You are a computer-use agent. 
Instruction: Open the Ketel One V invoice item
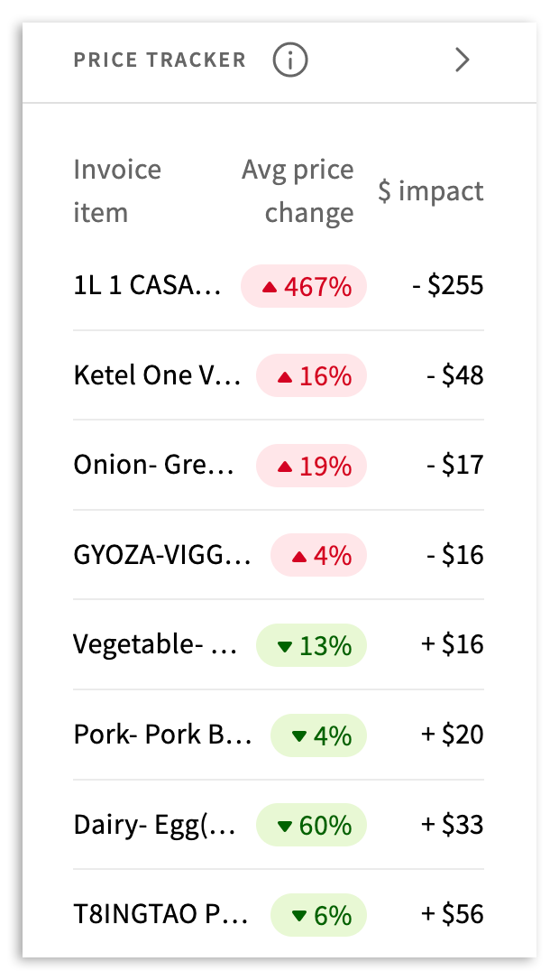pyautogui.click(x=157, y=375)
